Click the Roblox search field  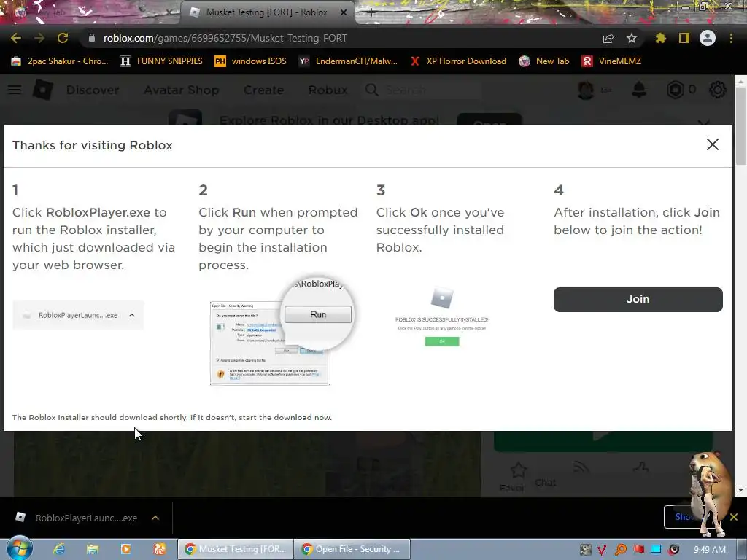click(x=422, y=90)
